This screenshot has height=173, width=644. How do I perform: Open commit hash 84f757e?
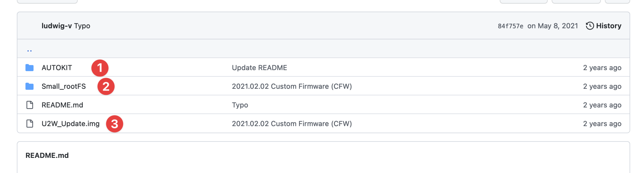[x=510, y=26]
